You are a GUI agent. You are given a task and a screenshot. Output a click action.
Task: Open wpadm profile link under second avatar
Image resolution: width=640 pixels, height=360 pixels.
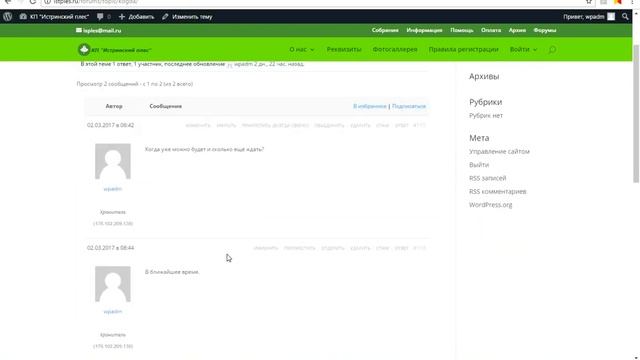[x=113, y=312]
